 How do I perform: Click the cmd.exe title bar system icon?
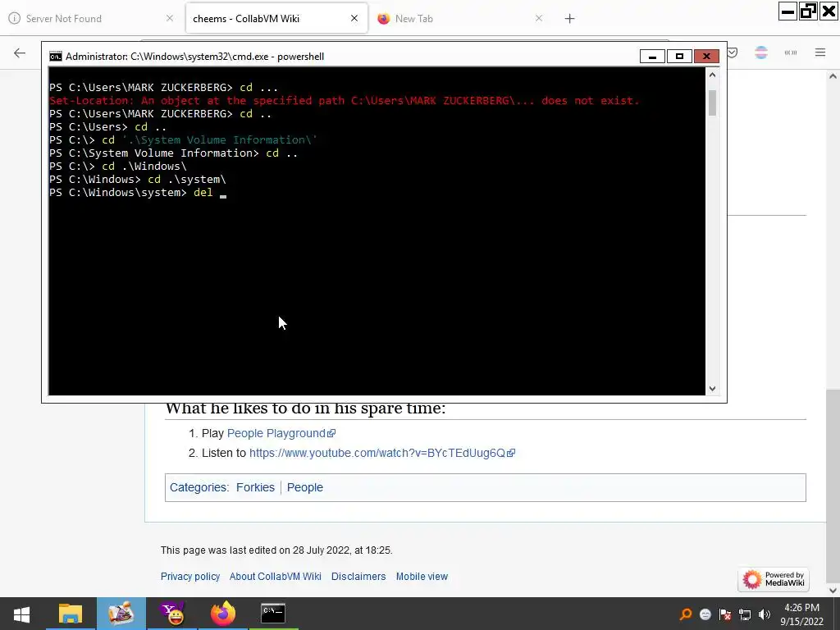click(x=55, y=57)
